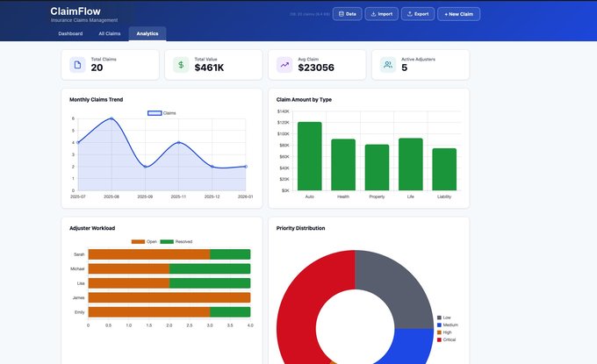597x364 pixels.
Task: Click the Export button
Action: point(418,14)
